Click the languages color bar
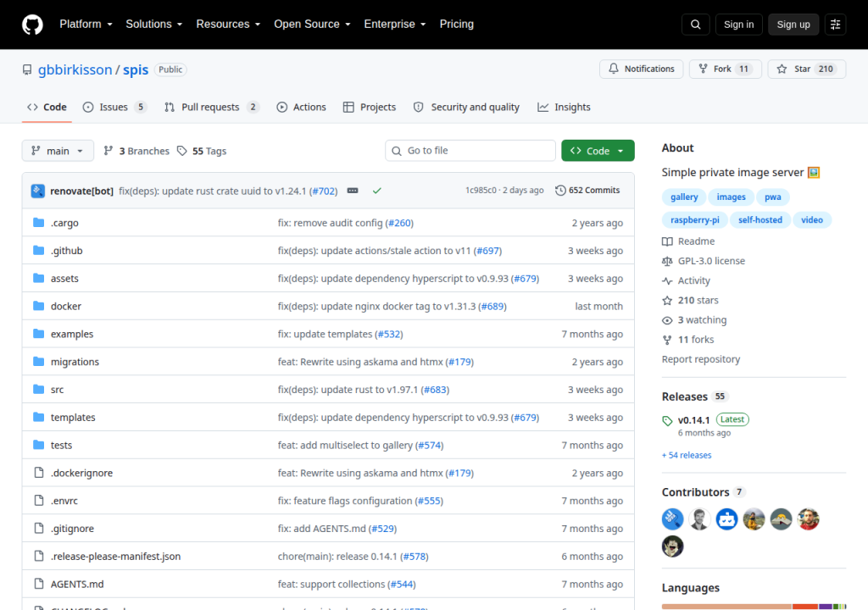 pos(754,607)
